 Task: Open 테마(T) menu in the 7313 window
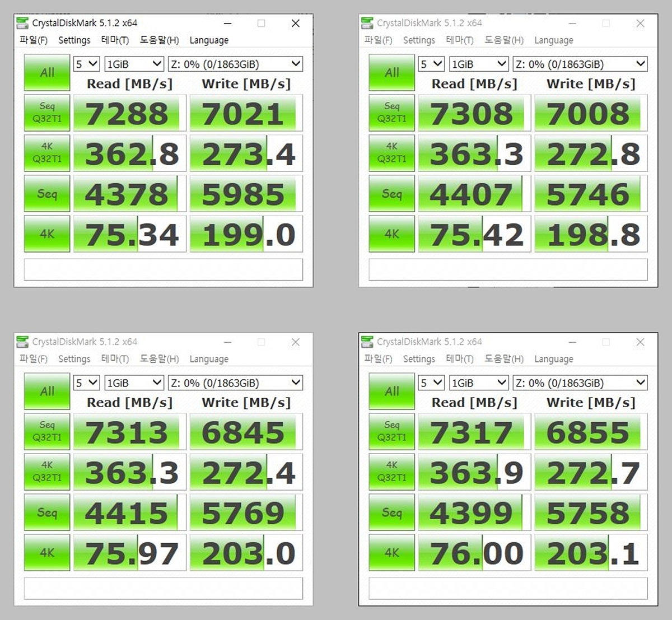pos(115,359)
